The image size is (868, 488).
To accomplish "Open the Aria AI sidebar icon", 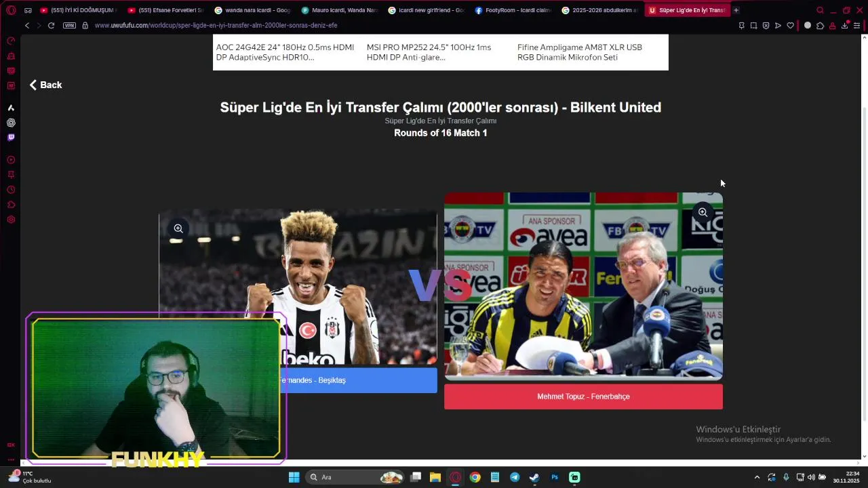I will 11,108.
